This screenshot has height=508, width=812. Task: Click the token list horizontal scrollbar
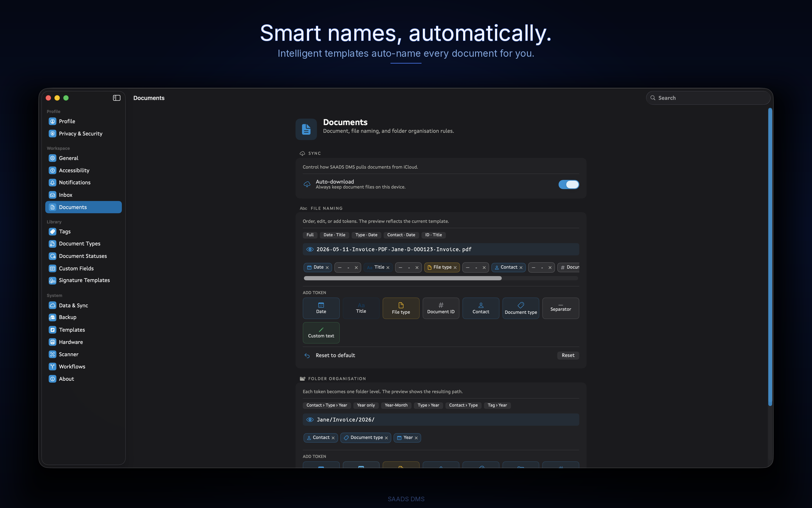click(402, 278)
